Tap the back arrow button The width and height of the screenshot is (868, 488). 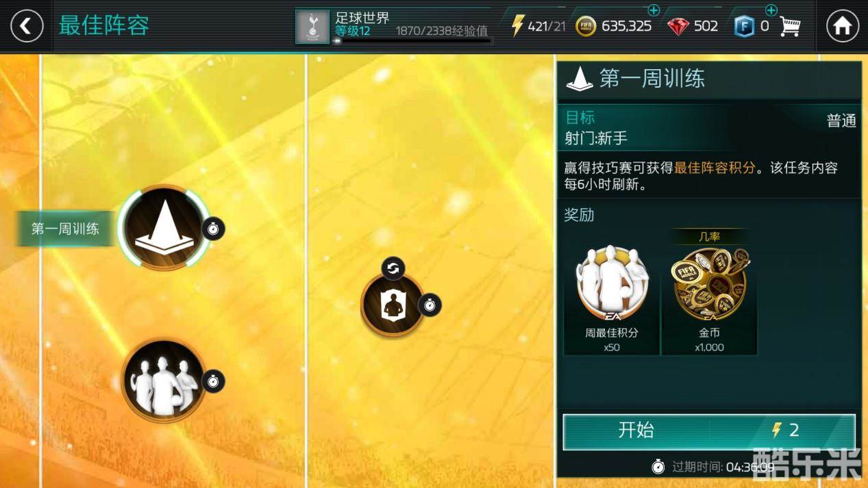point(27,27)
